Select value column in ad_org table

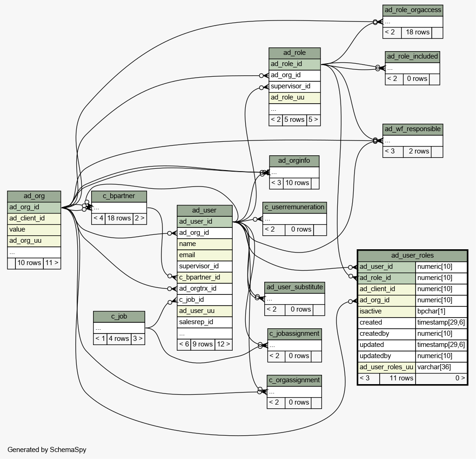34,230
